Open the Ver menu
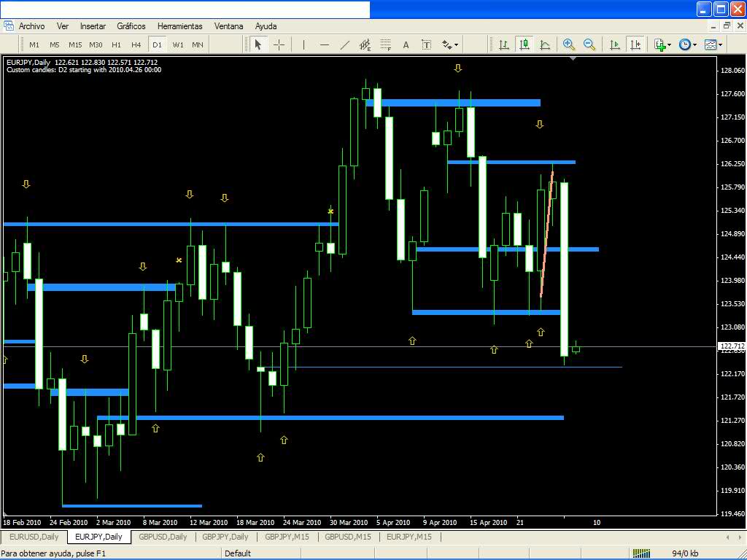 [x=63, y=26]
